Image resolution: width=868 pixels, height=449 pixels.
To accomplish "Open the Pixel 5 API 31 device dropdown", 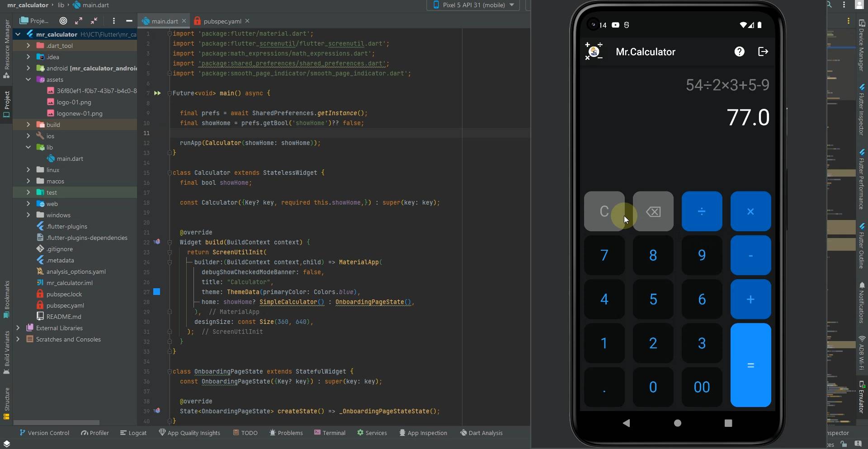I will point(473,5).
